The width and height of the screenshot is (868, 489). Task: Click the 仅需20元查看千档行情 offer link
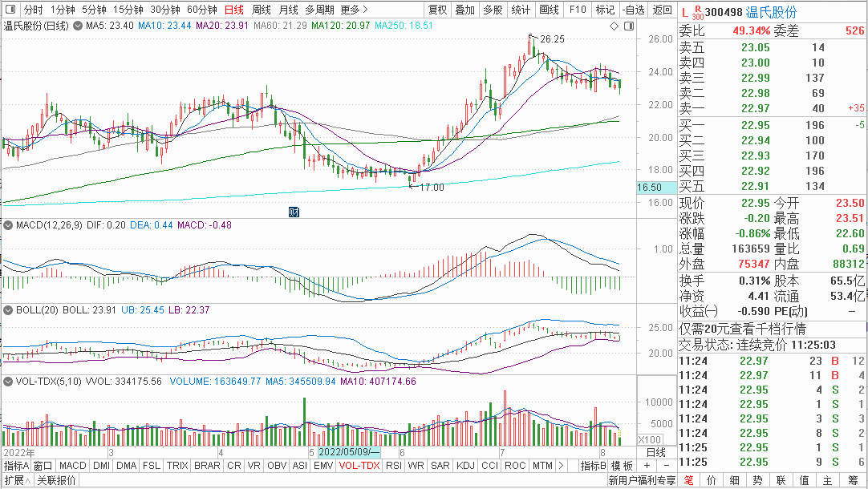pyautogui.click(x=743, y=329)
